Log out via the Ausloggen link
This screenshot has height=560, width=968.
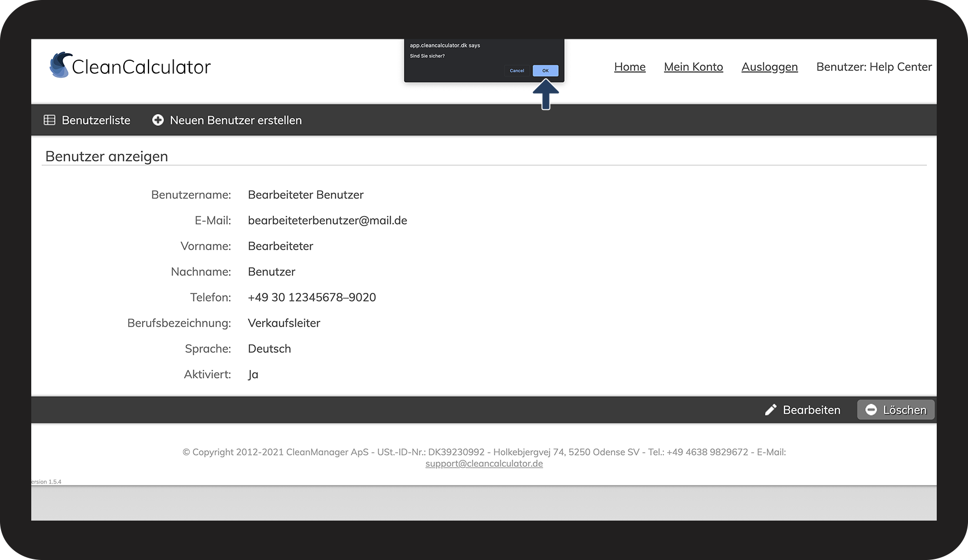[x=769, y=67]
